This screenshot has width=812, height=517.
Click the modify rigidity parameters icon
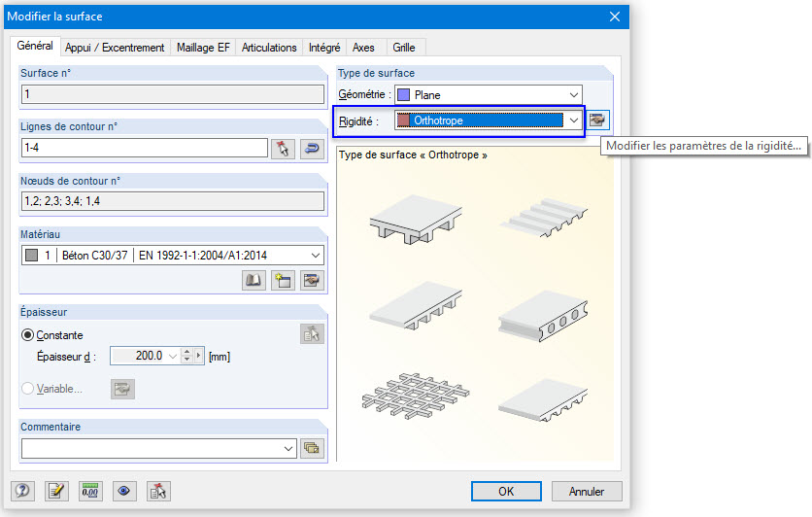[597, 121]
